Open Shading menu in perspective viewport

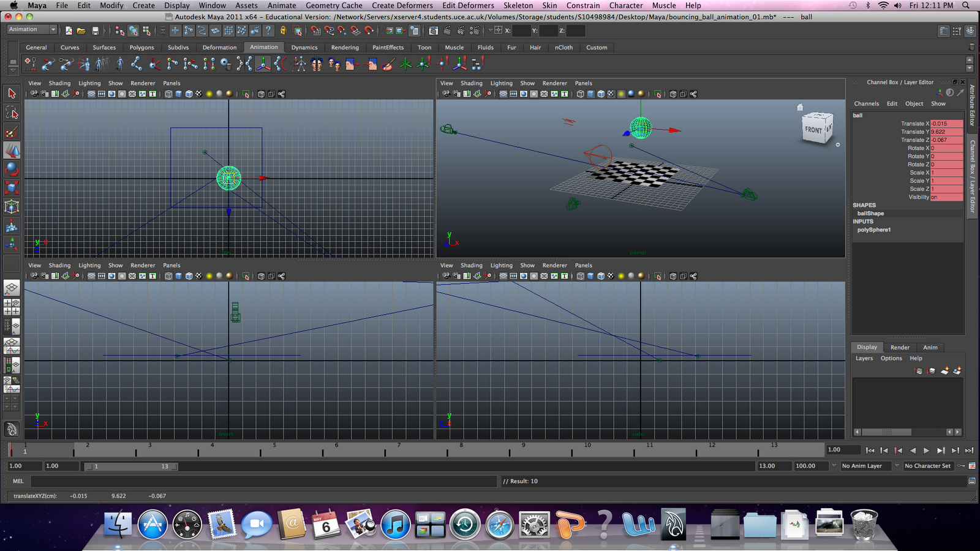472,83
